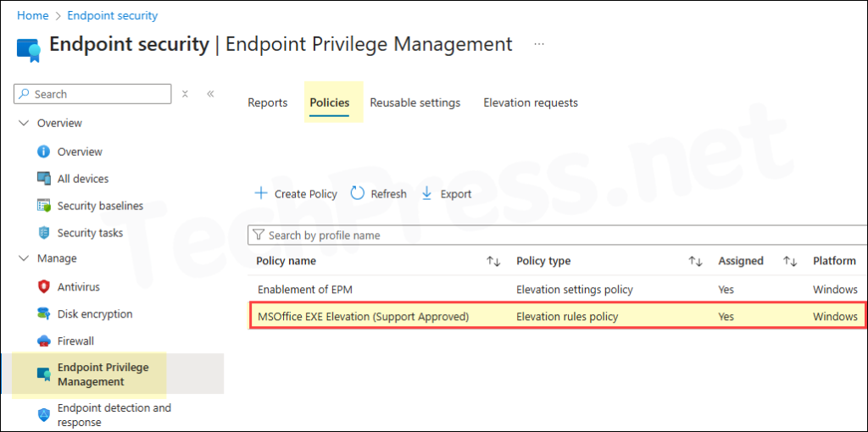Click the Refresh circular arrow icon
The width and height of the screenshot is (868, 432).
[358, 194]
